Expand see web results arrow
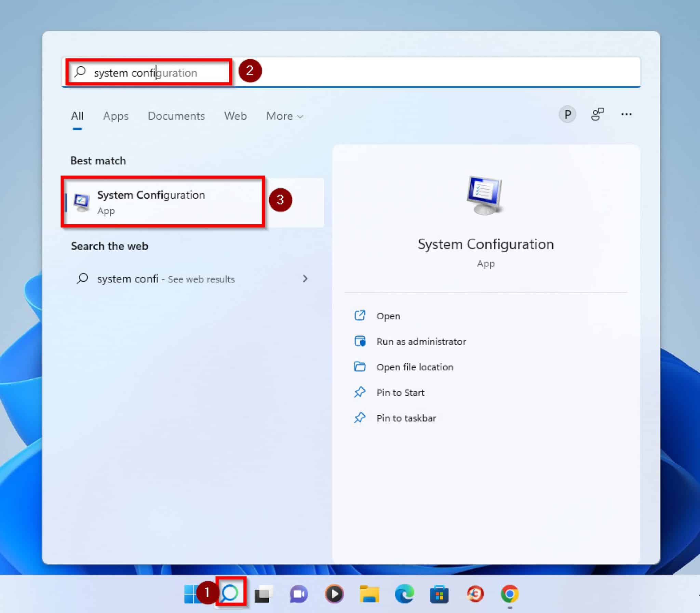The width and height of the screenshot is (700, 613). pos(306,279)
